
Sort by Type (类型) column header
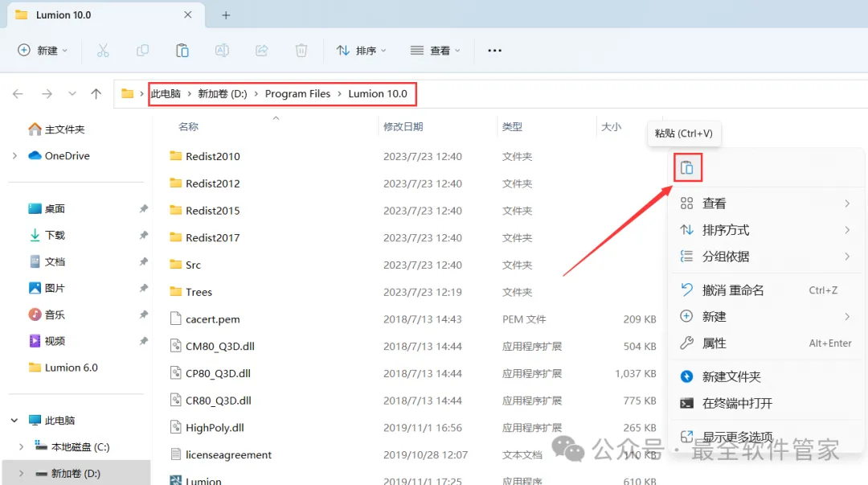point(512,127)
